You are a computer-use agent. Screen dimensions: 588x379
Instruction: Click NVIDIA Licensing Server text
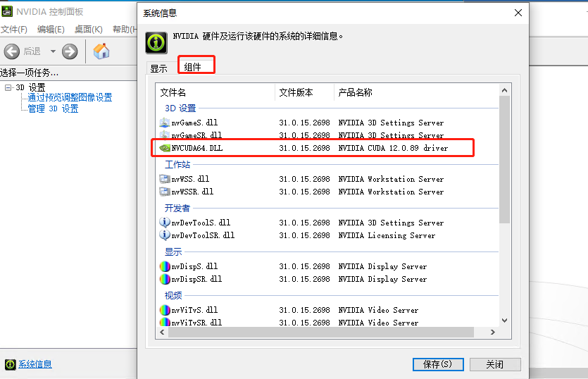pos(387,235)
